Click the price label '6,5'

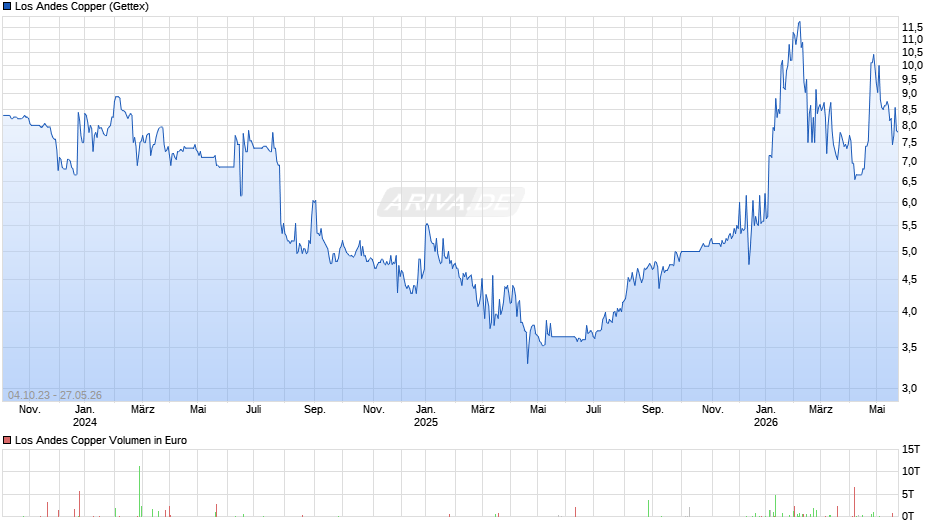pos(909,181)
